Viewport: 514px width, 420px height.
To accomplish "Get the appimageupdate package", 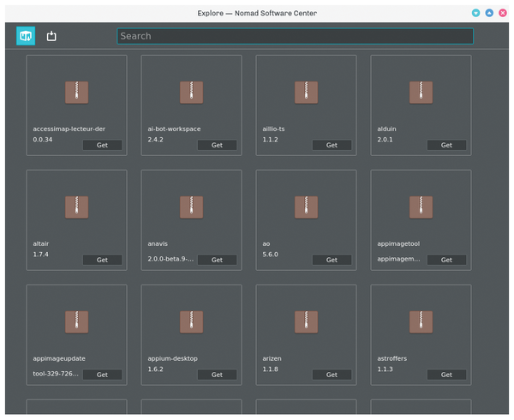I will (102, 375).
